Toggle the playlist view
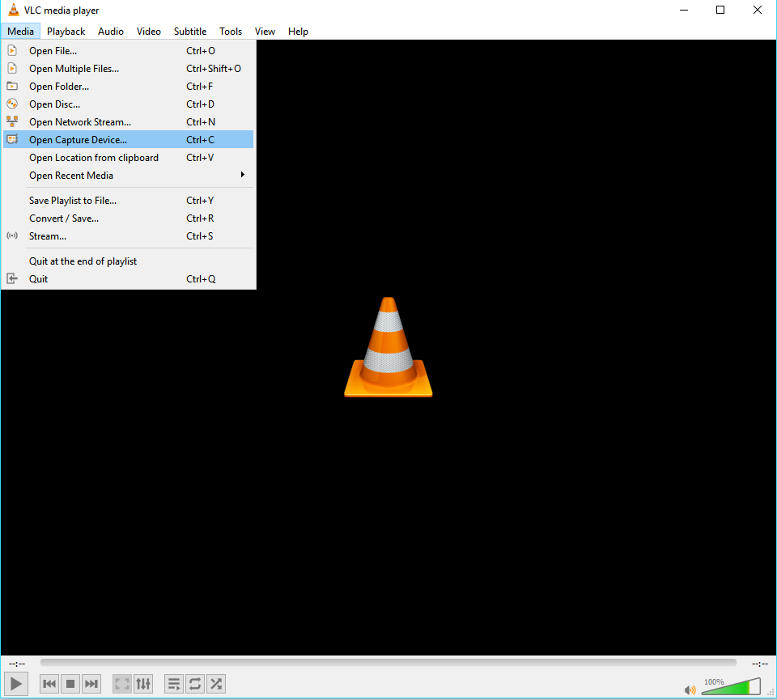Screen dimensions: 777x700 coord(174,684)
